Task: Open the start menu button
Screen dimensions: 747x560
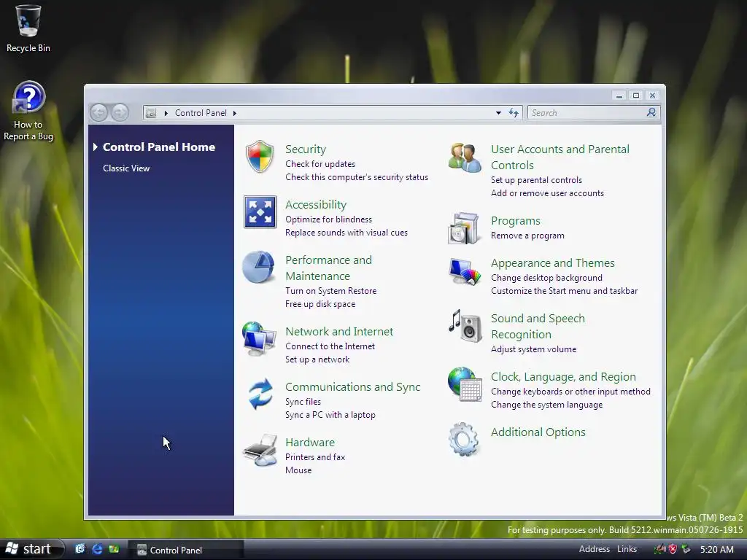Action: [x=31, y=549]
